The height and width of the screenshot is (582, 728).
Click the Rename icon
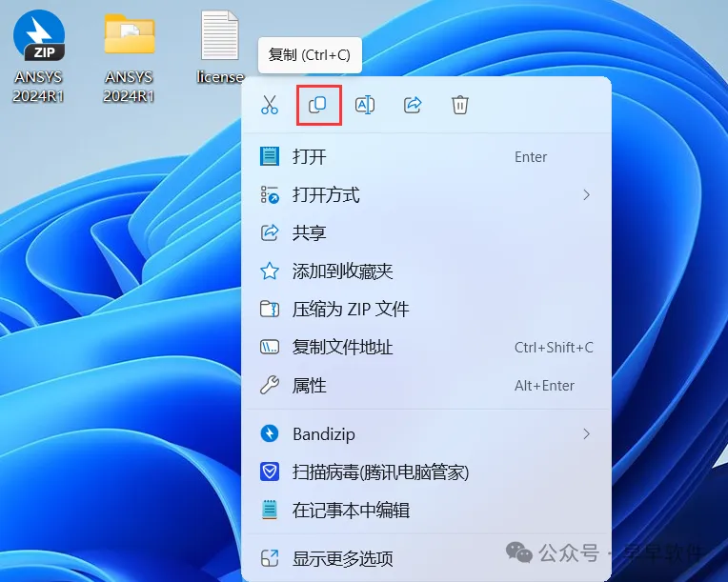click(x=365, y=105)
